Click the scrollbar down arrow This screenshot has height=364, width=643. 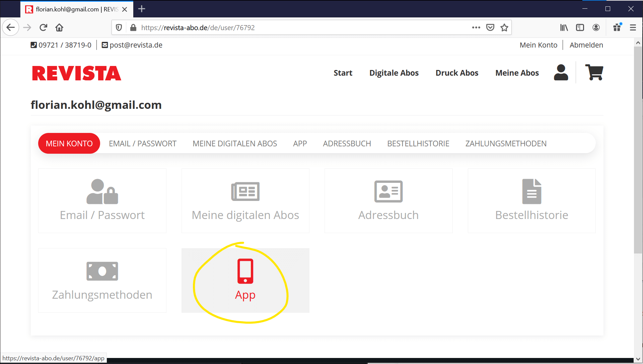click(x=638, y=359)
